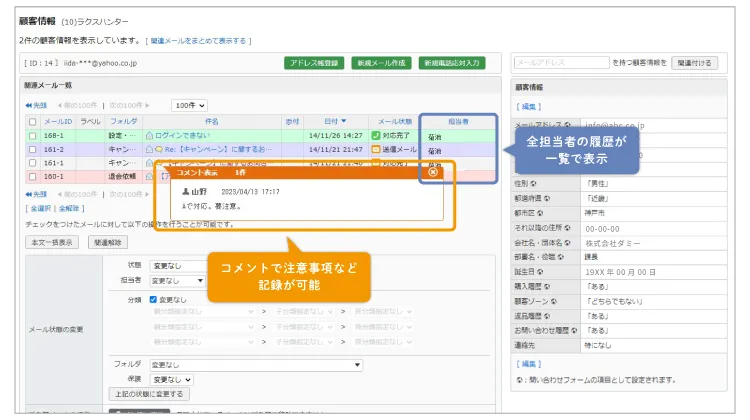Sort by the 件名 column header
This screenshot has width=750, height=420.
[212, 122]
